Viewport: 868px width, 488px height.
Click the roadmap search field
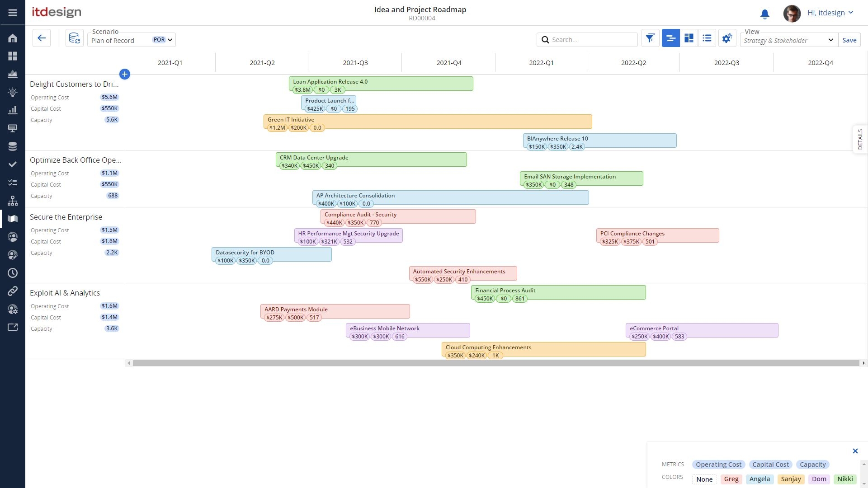click(592, 40)
